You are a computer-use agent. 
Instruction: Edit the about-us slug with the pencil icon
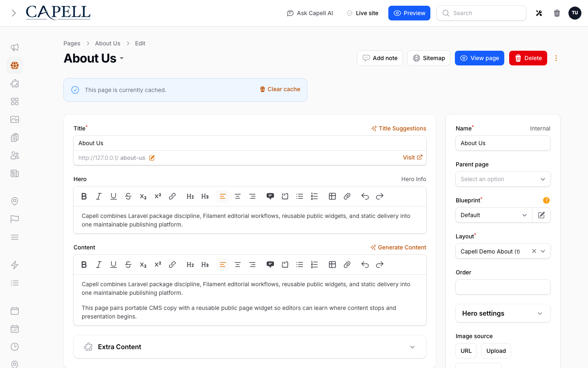click(x=152, y=158)
